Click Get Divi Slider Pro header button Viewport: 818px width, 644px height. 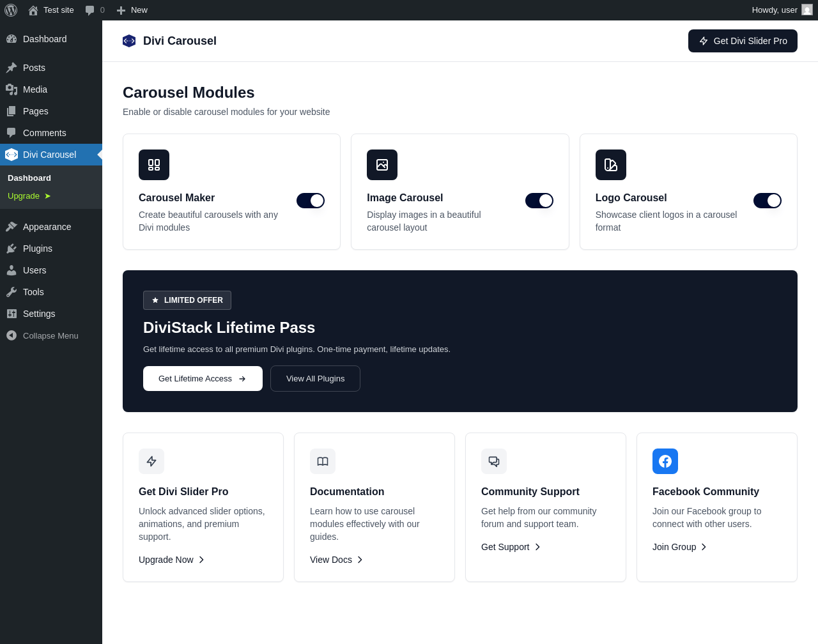743,41
